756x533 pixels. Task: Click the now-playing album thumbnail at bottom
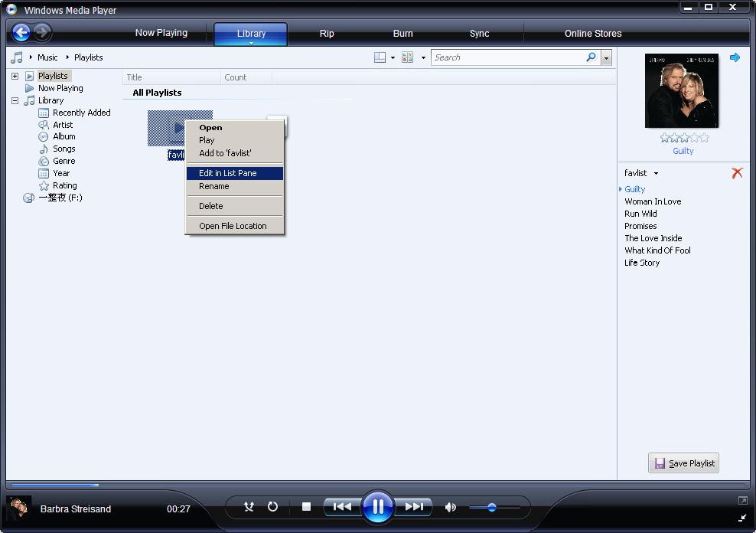(19, 508)
